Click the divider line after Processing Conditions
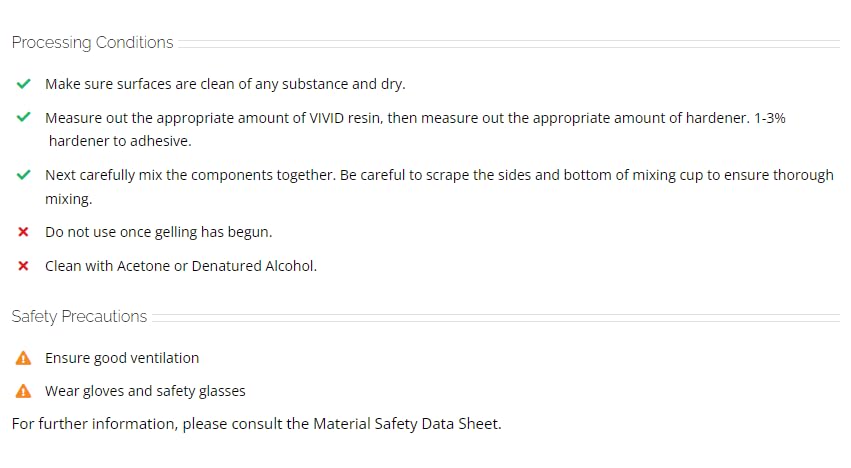 [x=509, y=43]
